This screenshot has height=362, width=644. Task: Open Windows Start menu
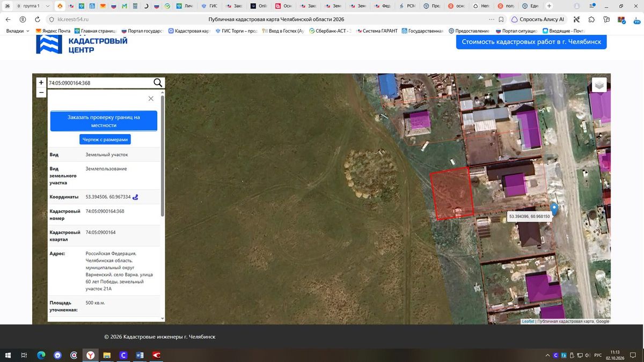(8, 355)
